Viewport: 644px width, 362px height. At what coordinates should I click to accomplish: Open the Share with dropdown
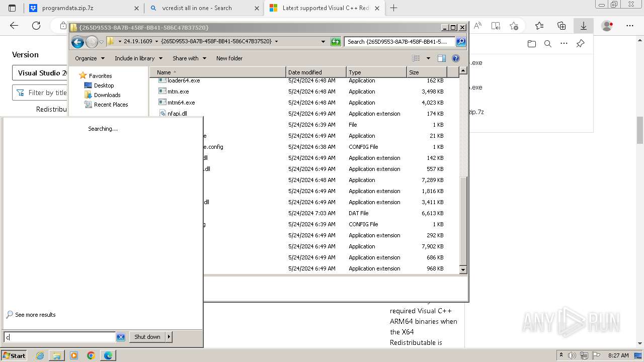[189, 58]
